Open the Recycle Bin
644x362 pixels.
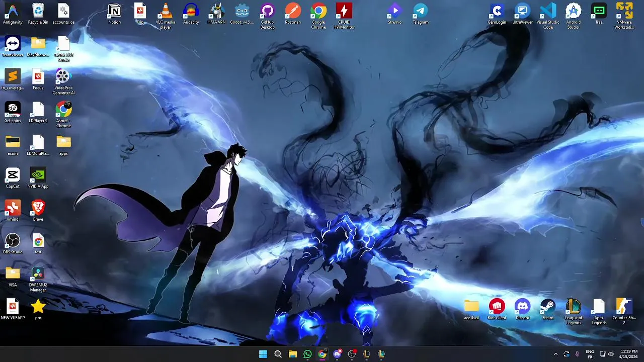coord(38,14)
